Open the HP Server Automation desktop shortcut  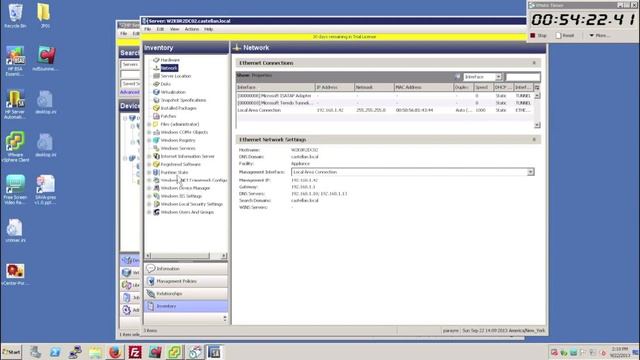(x=15, y=104)
